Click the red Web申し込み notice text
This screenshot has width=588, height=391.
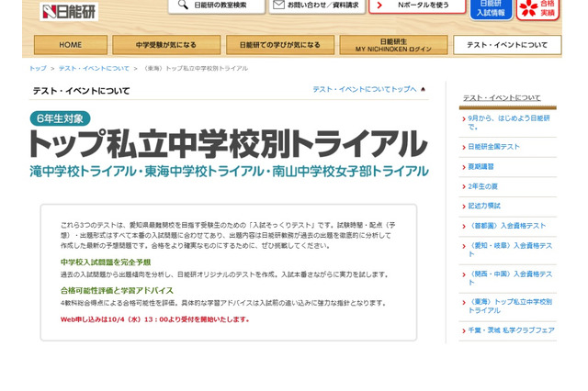[155, 319]
